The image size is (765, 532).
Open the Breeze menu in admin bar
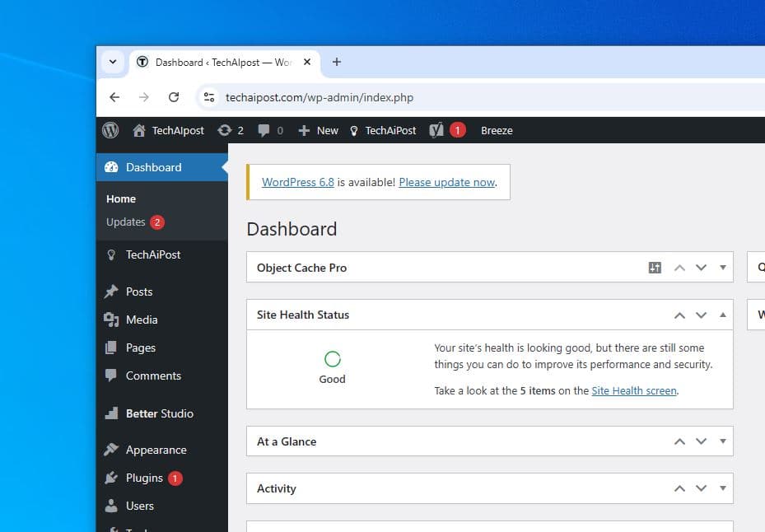tap(497, 130)
